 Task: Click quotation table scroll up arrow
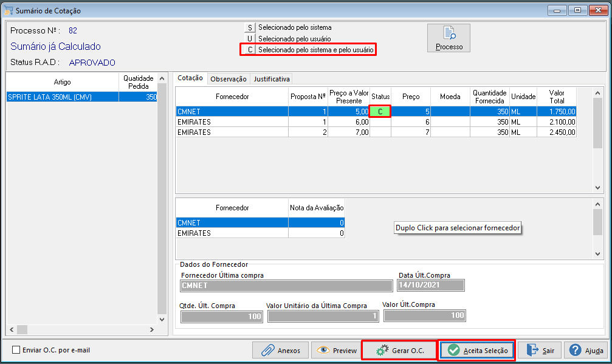point(597,93)
